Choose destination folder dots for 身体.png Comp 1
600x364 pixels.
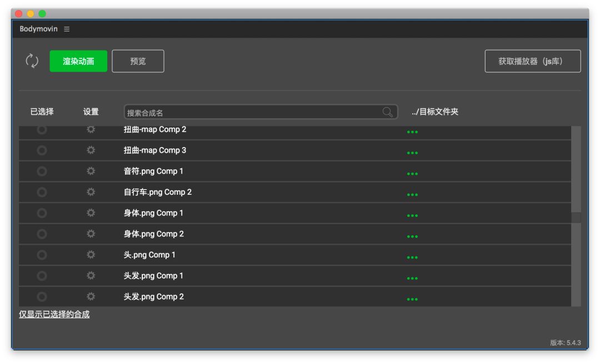[412, 216]
